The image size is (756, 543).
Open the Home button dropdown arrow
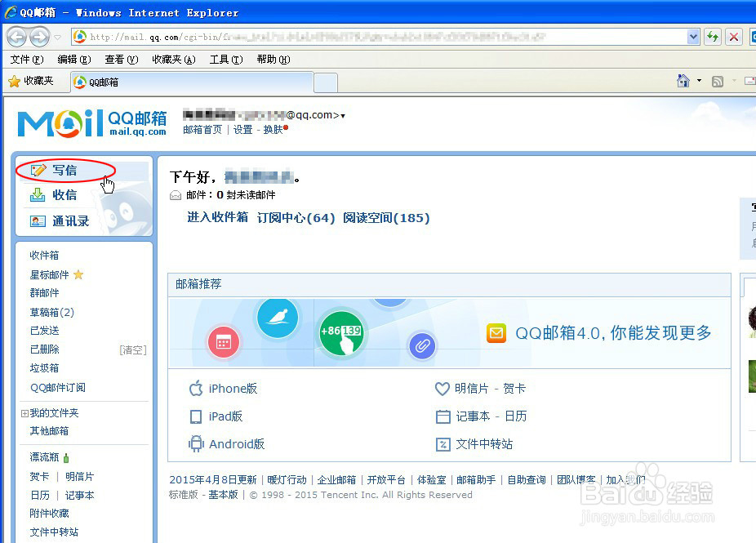tap(699, 81)
